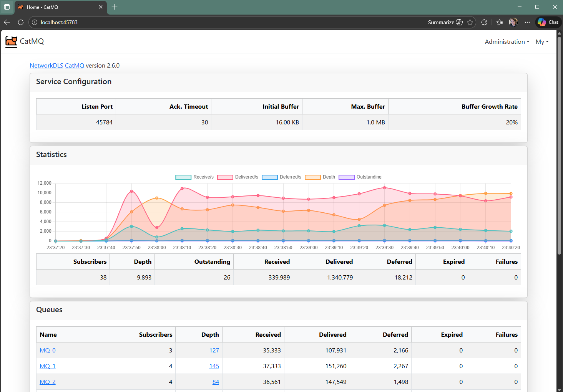Viewport: 563px width, 392px height.
Task: Open browser settings and more menu
Action: tap(527, 22)
